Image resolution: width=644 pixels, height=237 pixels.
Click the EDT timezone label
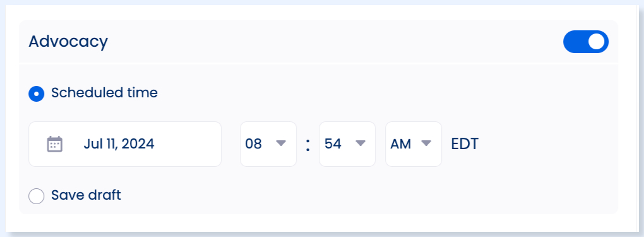465,144
